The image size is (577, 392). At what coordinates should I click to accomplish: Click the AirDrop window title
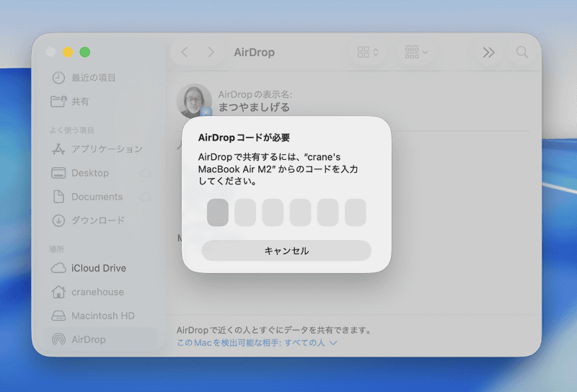coord(255,52)
